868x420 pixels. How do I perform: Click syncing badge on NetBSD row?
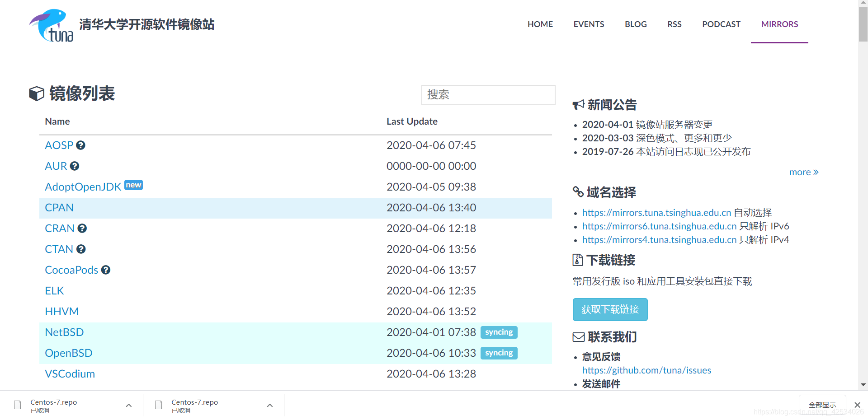(499, 332)
